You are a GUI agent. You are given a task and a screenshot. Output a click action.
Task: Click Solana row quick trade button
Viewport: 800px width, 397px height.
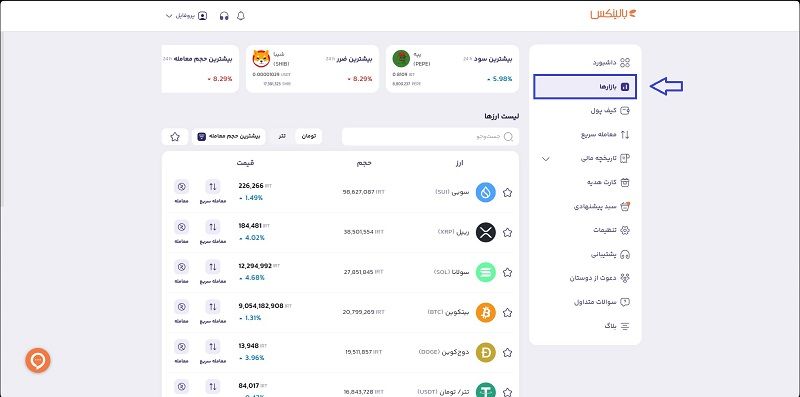[x=213, y=272]
